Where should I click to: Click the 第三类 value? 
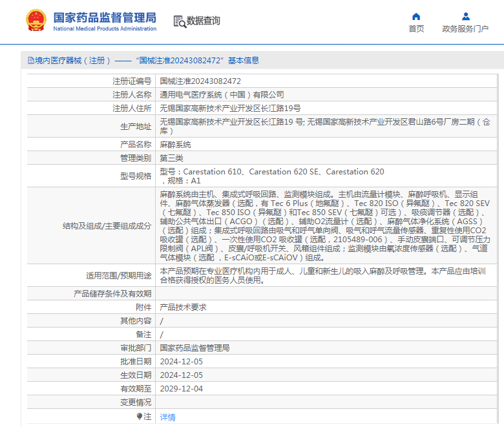171,158
